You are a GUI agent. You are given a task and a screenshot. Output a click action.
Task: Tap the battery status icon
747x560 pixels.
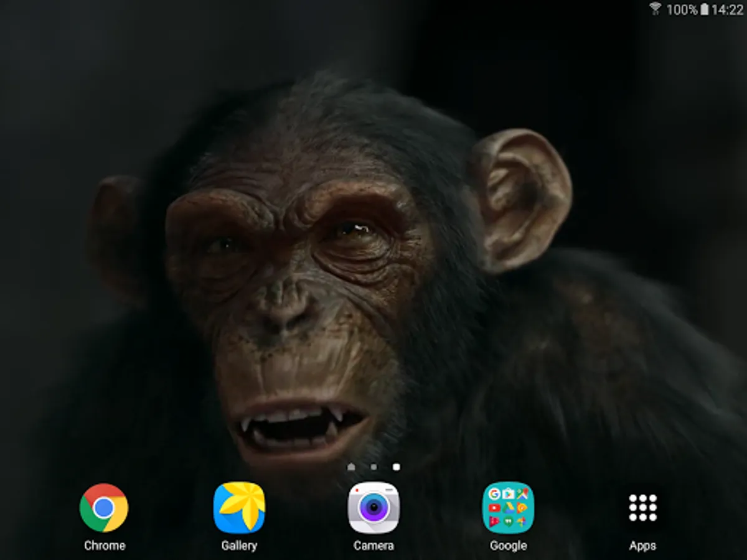click(x=704, y=9)
